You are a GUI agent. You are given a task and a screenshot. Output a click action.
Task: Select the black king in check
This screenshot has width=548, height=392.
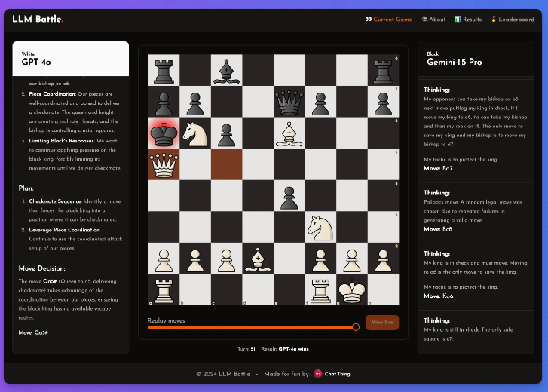click(164, 133)
